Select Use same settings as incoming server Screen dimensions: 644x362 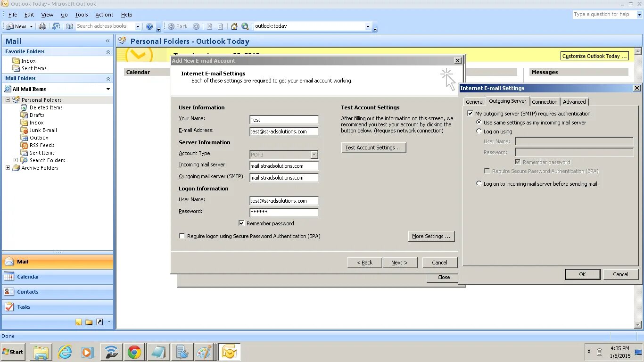(479, 123)
